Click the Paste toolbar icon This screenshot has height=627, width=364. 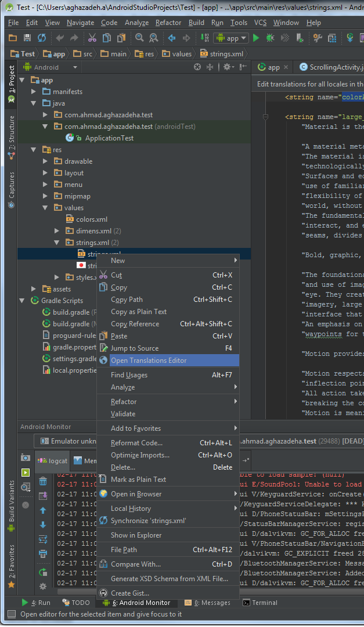coord(121,38)
